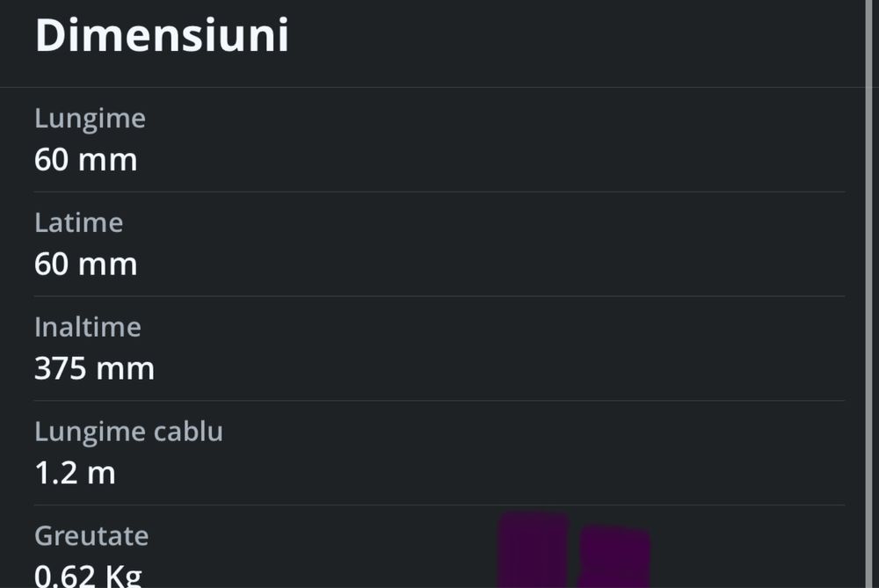Select the 60 mm value under Lungime
Viewport: 879px width, 588px height.
click(x=85, y=160)
